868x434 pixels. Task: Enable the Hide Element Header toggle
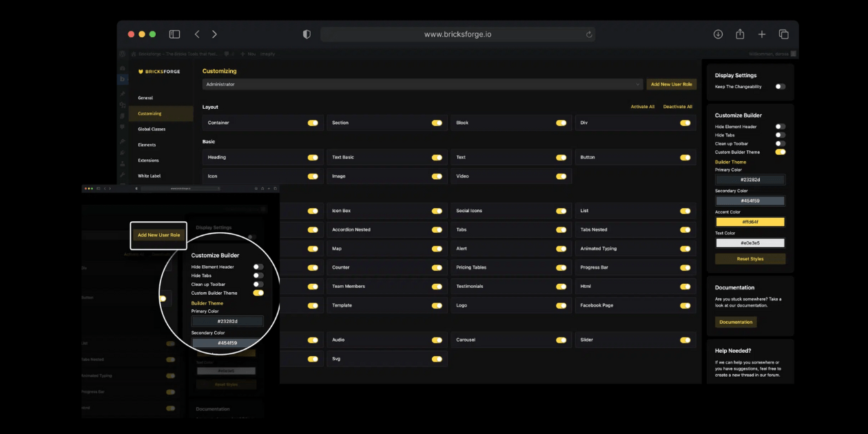[782, 127]
